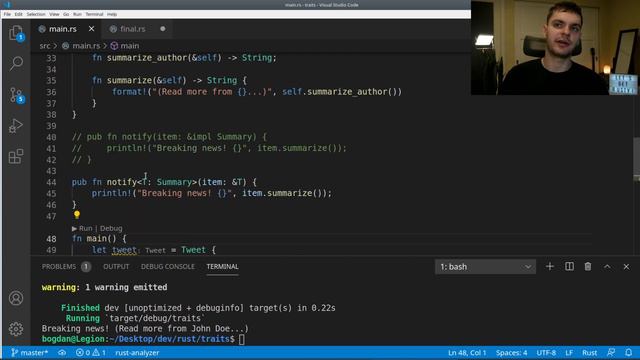Create a new terminal with plus icon
The image size is (640, 360).
(550, 267)
